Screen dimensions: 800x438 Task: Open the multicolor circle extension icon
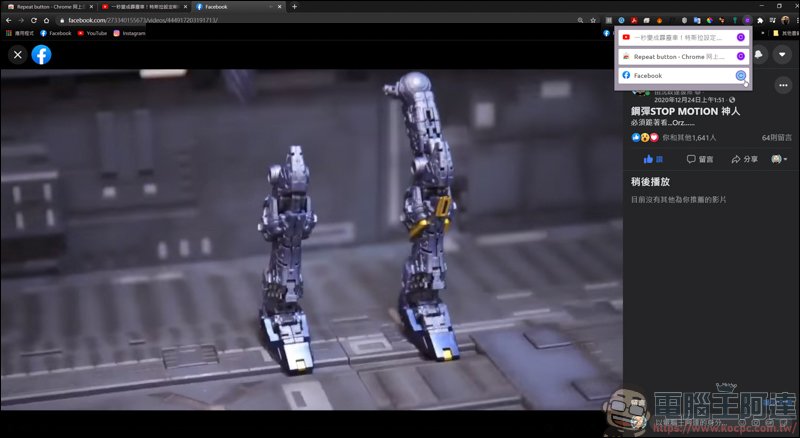pos(709,20)
